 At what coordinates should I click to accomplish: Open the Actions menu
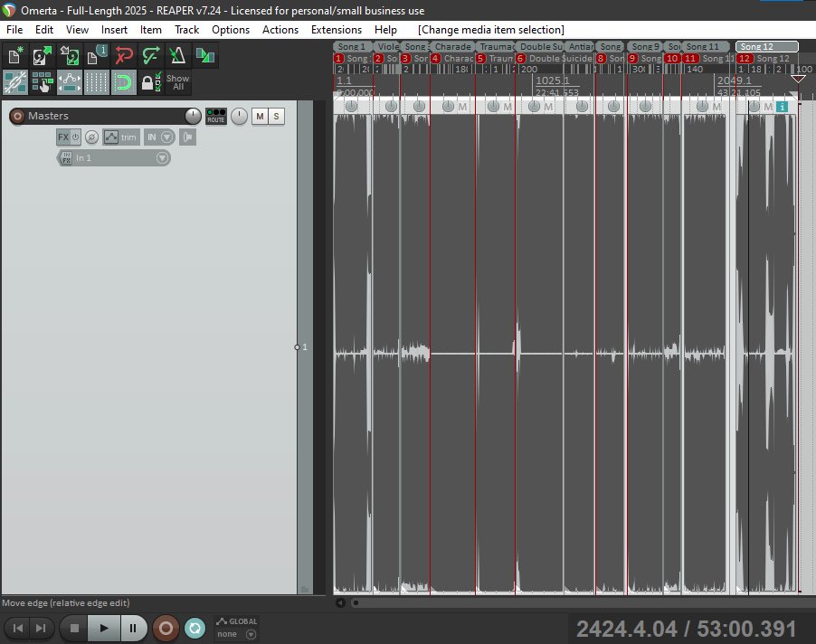click(x=280, y=30)
